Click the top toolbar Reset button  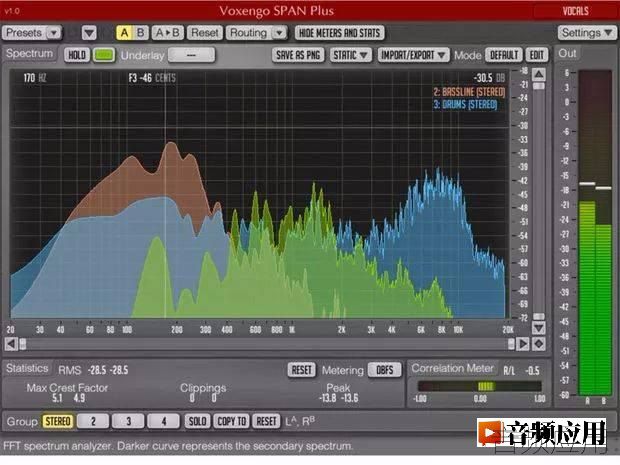coord(204,33)
